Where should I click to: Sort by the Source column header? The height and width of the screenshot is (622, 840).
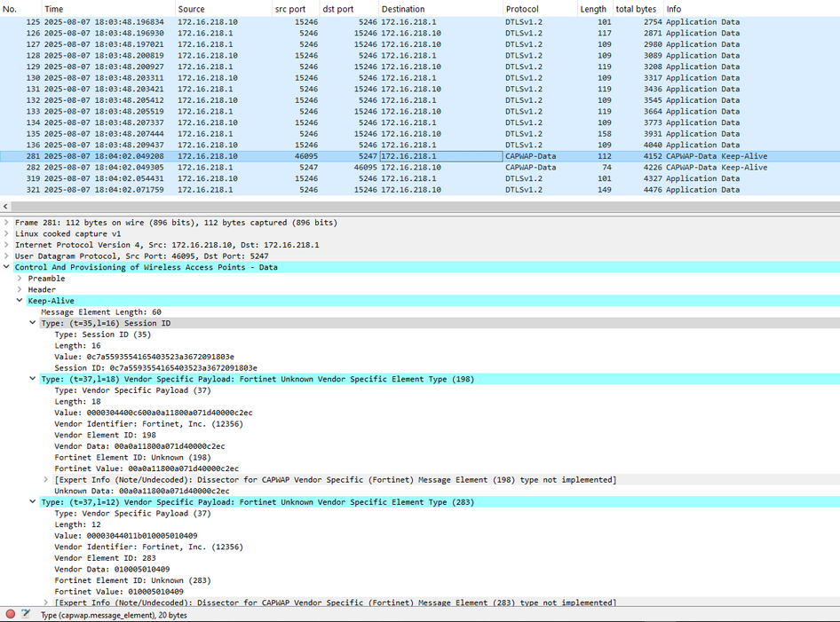point(224,9)
